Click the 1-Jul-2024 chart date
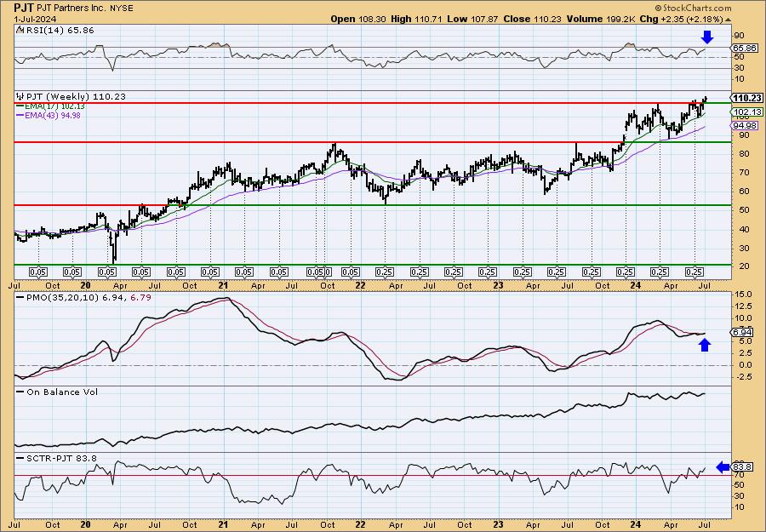Image resolution: width=766 pixels, height=532 pixels. click(x=35, y=19)
